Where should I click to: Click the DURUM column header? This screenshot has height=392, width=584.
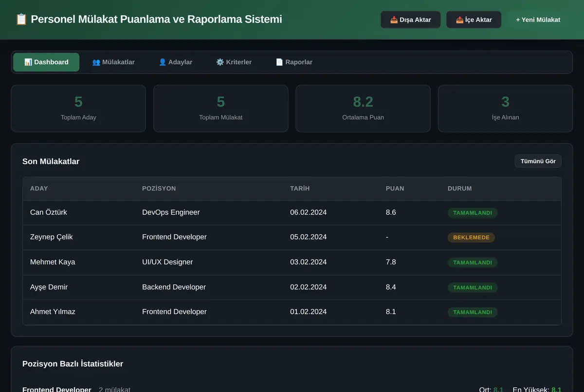[460, 189]
